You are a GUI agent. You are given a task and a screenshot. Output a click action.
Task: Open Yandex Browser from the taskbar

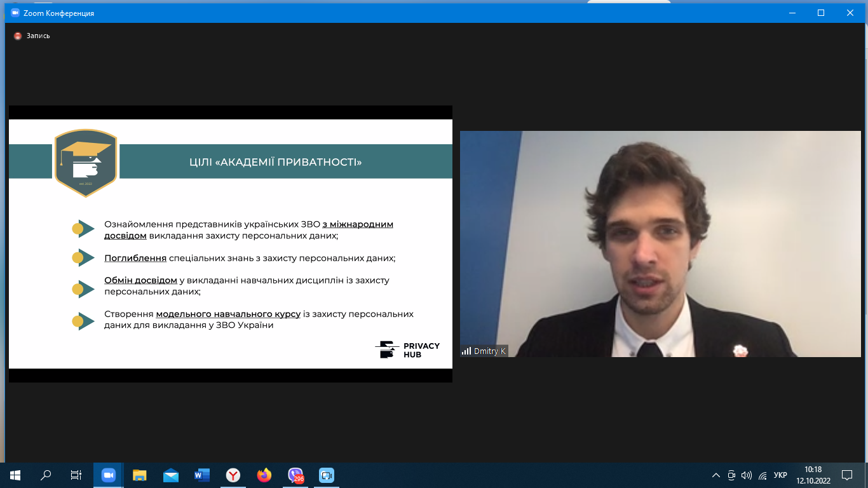coord(233,475)
